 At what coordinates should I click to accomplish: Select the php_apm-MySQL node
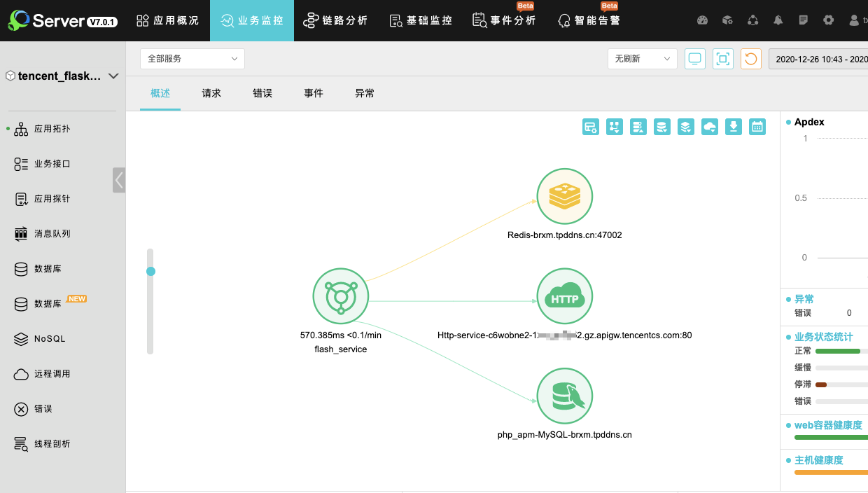click(x=565, y=396)
